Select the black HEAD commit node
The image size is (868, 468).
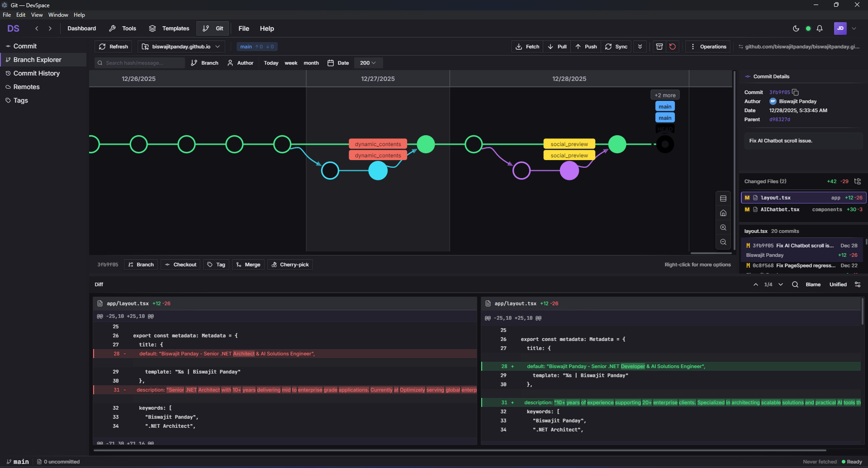(x=665, y=144)
